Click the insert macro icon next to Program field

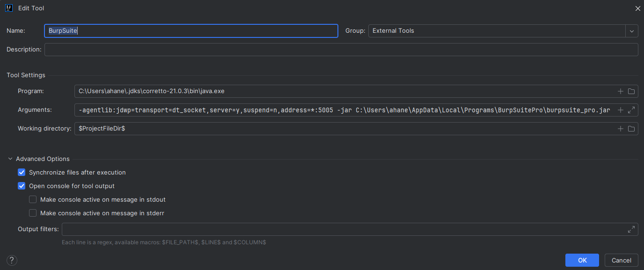point(621,91)
